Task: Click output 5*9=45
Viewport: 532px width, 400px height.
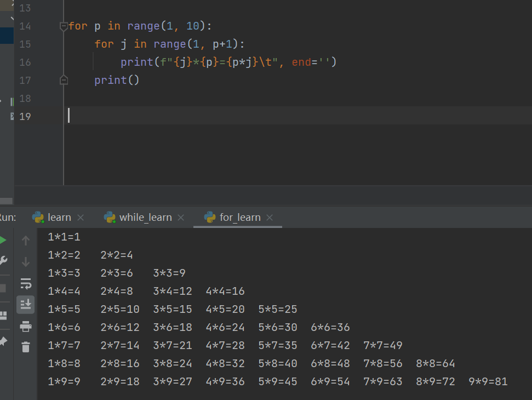Action: coord(278,381)
